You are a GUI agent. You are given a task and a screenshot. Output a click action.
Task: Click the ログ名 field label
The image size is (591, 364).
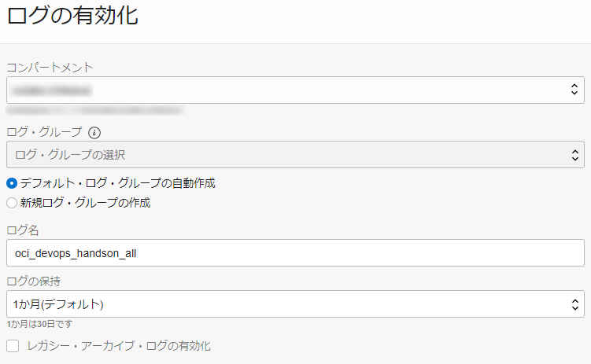coord(23,230)
